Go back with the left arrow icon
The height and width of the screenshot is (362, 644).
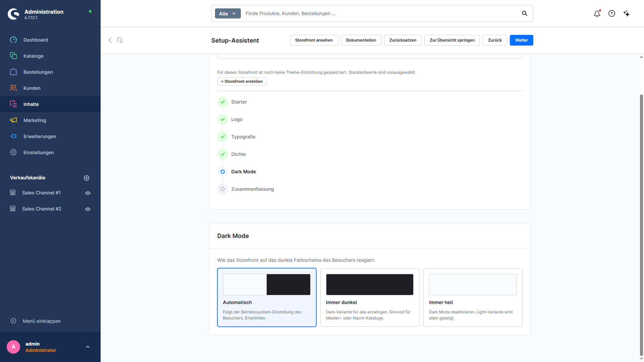coord(110,40)
